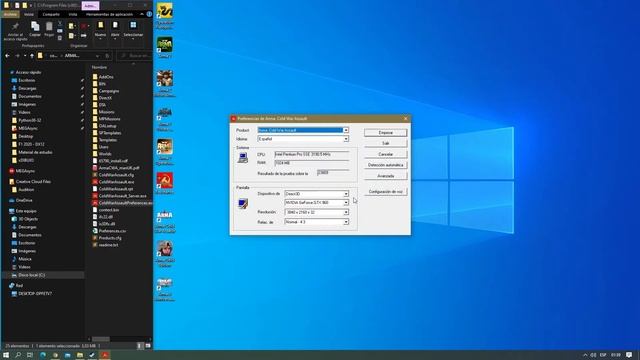Open the Inicio ribbon tab in File Explorer

(x=29, y=14)
